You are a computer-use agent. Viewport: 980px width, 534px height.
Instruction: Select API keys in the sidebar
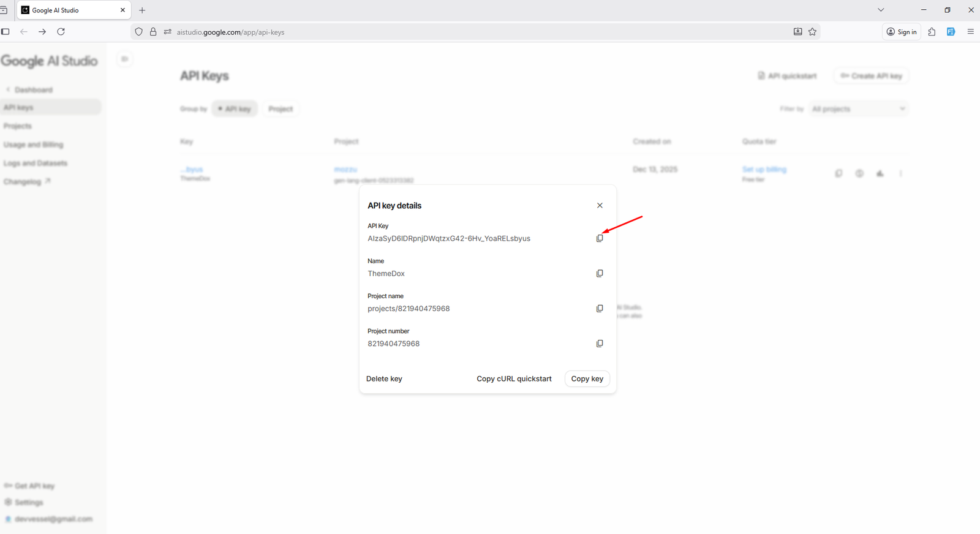[x=50, y=107]
